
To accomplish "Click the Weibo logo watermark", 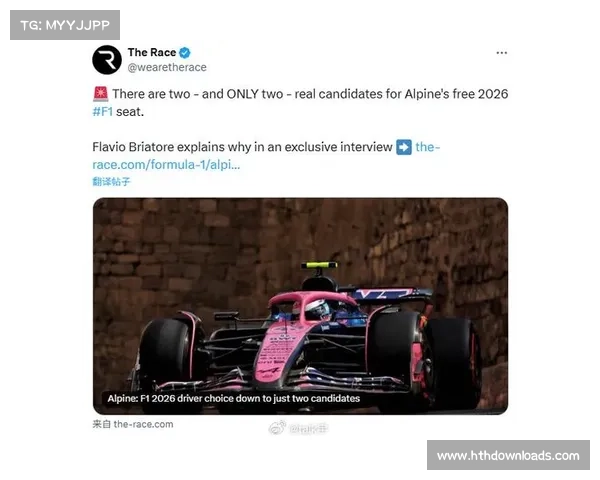I will pos(277,428).
